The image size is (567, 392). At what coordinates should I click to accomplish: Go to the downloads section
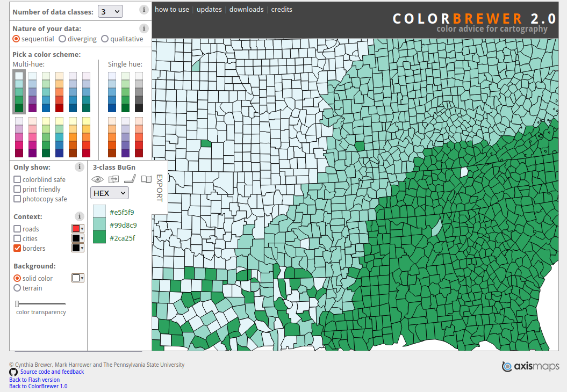click(x=246, y=9)
